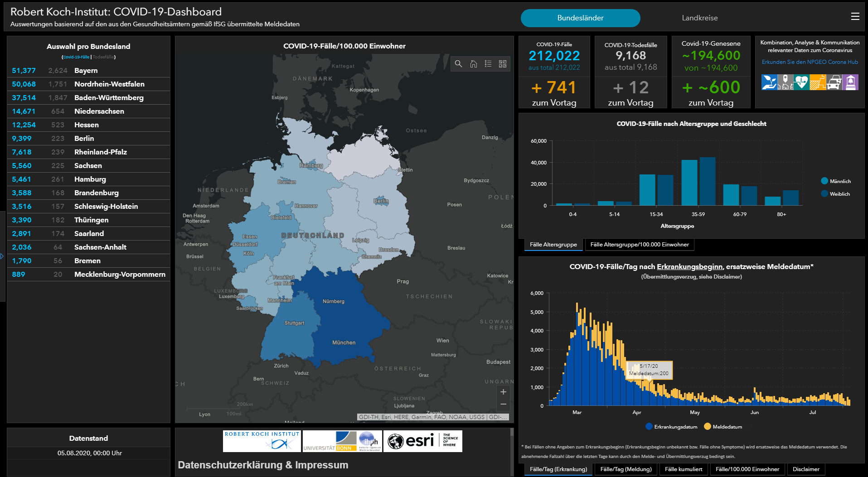Screen dimensions: 868x477
Task: Click the Meldedatum yellow legend swatch
Action: [708, 427]
